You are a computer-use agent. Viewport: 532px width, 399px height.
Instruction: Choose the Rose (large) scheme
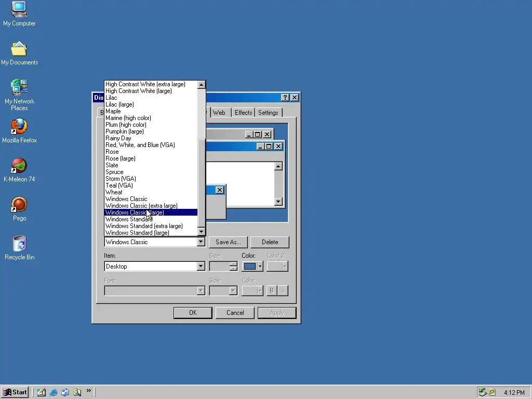[x=151, y=158]
